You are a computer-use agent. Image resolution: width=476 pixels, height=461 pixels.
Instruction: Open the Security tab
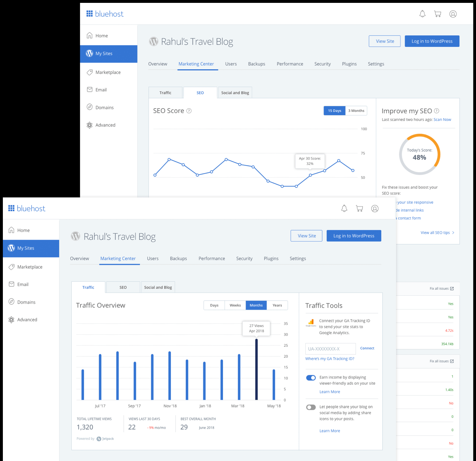coord(244,258)
